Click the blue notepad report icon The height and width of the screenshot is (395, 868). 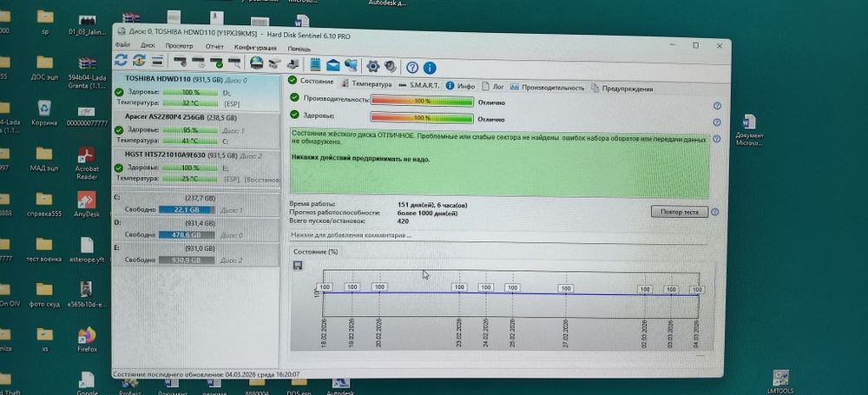(x=316, y=65)
